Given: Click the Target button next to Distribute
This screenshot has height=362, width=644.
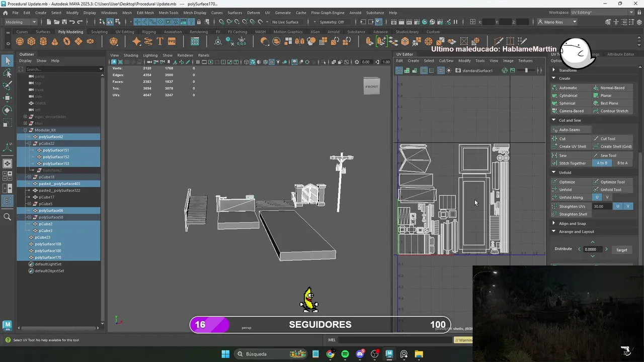Looking at the screenshot, I should click(x=622, y=250).
